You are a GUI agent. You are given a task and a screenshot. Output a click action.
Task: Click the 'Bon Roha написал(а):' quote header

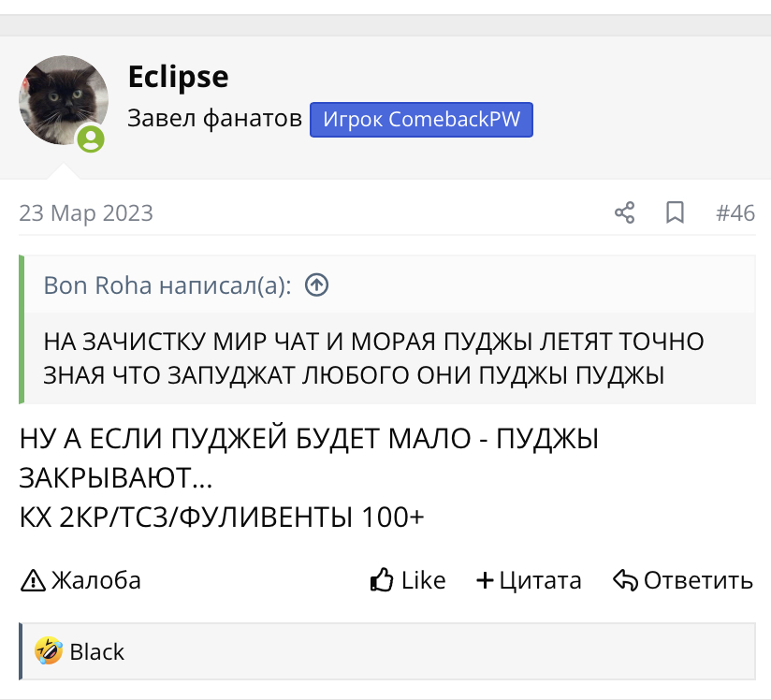167,285
